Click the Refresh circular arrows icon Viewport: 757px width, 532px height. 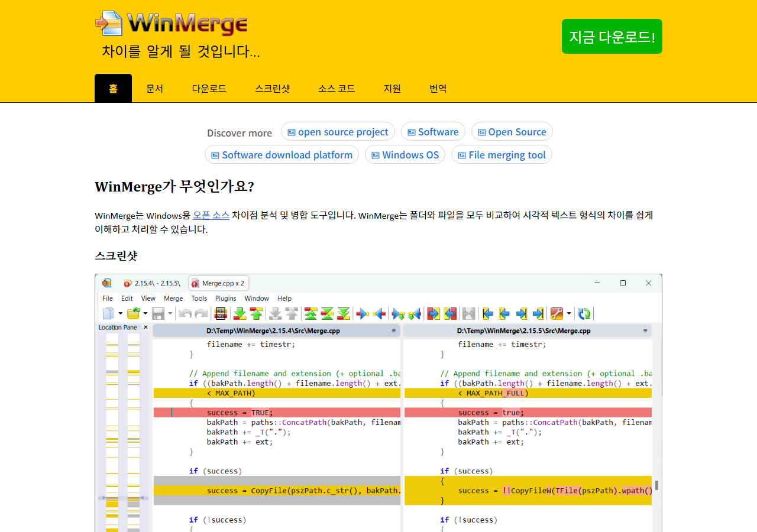click(x=584, y=313)
